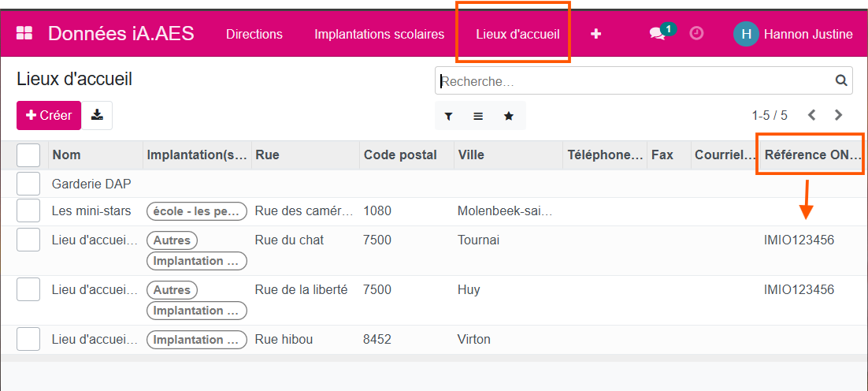Select all rows header checkbox
The width and height of the screenshot is (868, 391).
click(x=28, y=155)
